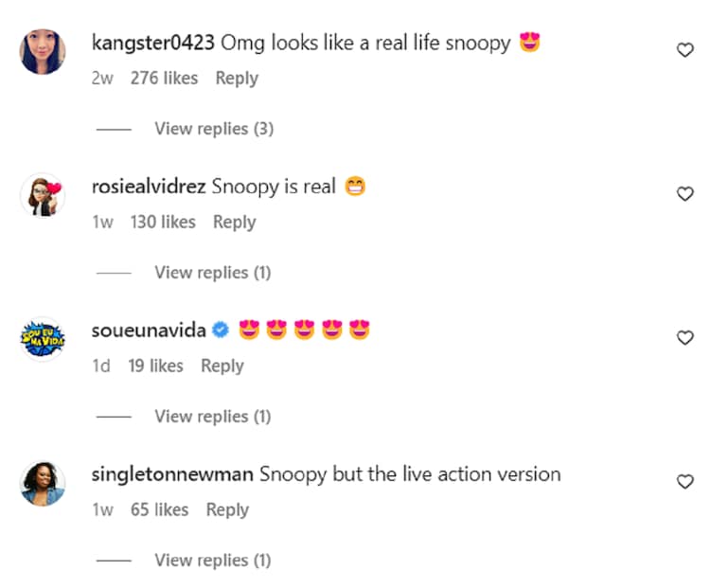This screenshot has height=588, width=710.
Task: Open soueunavida's profile logo
Action: pyautogui.click(x=43, y=339)
